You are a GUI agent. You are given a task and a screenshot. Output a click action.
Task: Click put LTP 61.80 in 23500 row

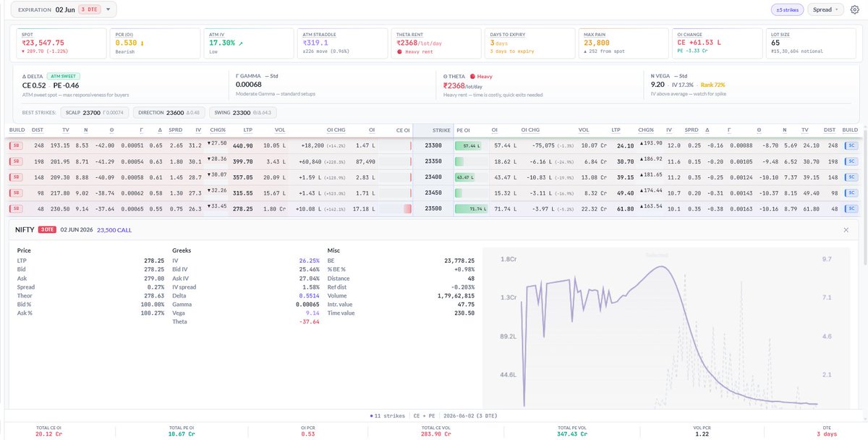coord(625,209)
